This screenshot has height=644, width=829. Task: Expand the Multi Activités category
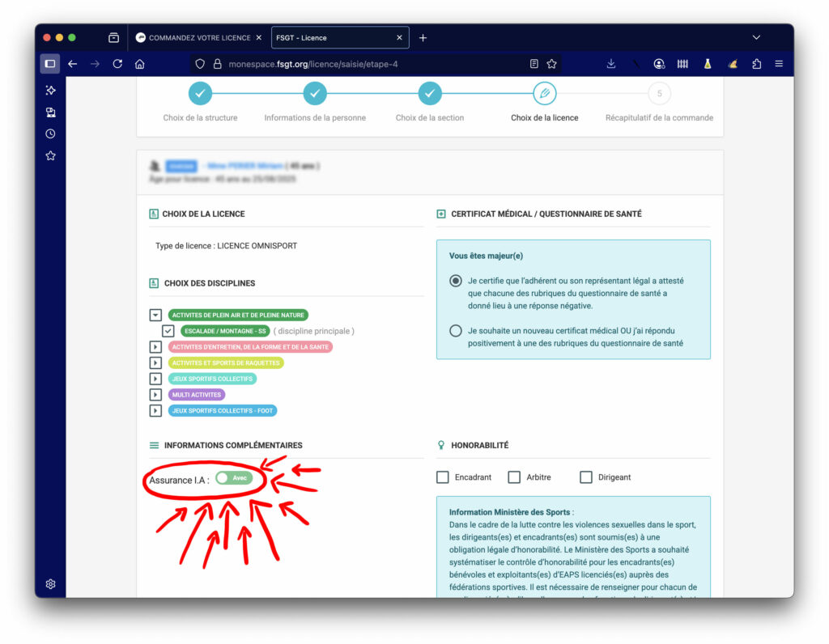point(155,395)
